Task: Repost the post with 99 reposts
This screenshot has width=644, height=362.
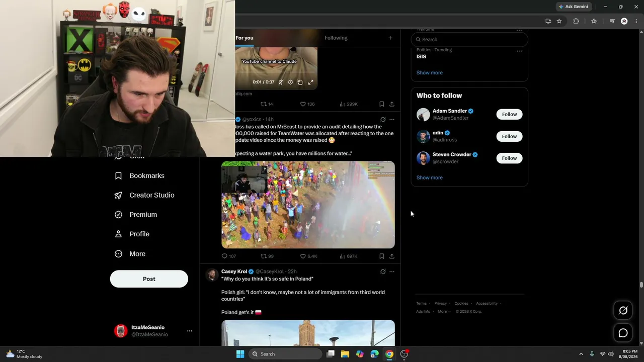Action: tap(267, 256)
